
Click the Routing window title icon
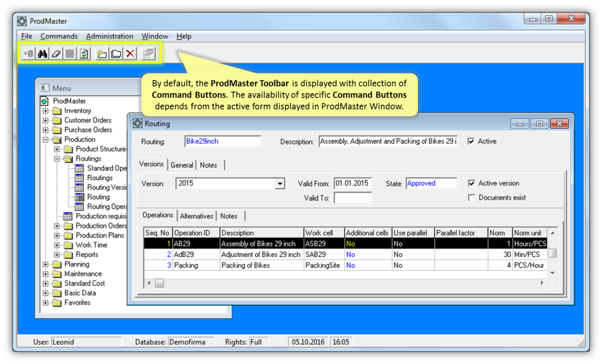tap(138, 124)
